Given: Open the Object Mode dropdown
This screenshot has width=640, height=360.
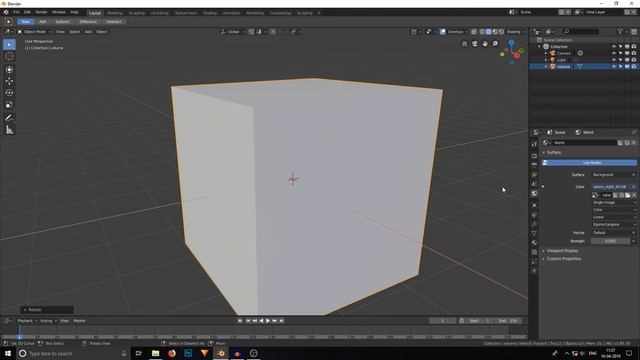Looking at the screenshot, I should [x=35, y=31].
